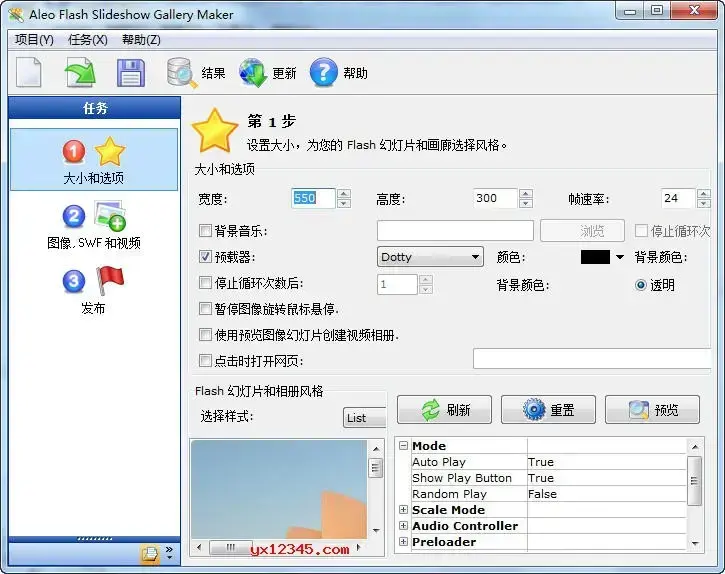725x574 pixels.
Task: Open the black color picker dropdown arrow
Action: point(620,257)
